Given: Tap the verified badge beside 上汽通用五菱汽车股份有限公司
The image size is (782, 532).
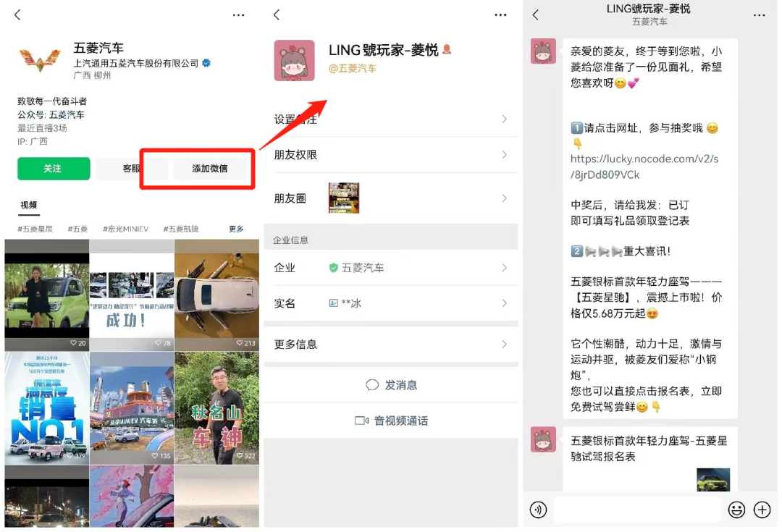Looking at the screenshot, I should (205, 64).
